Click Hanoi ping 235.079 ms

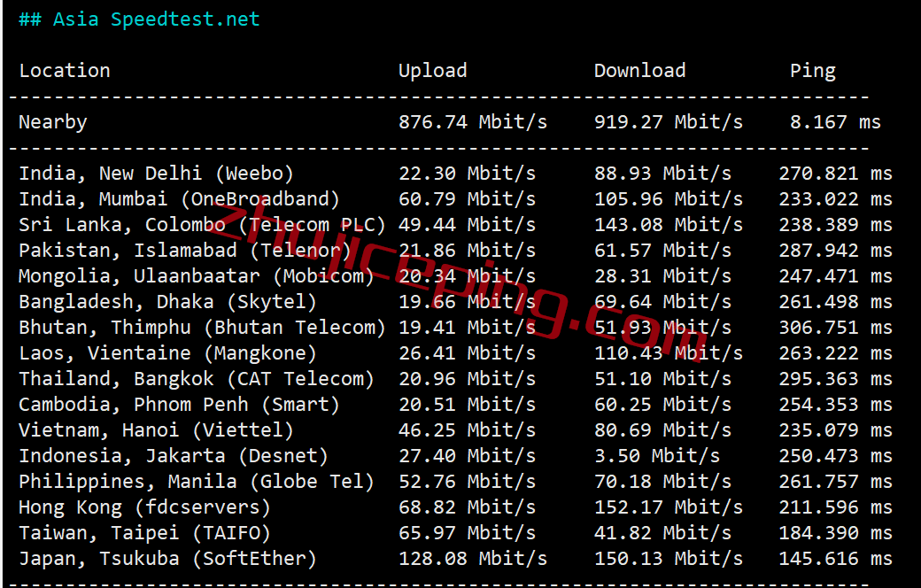tap(835, 430)
